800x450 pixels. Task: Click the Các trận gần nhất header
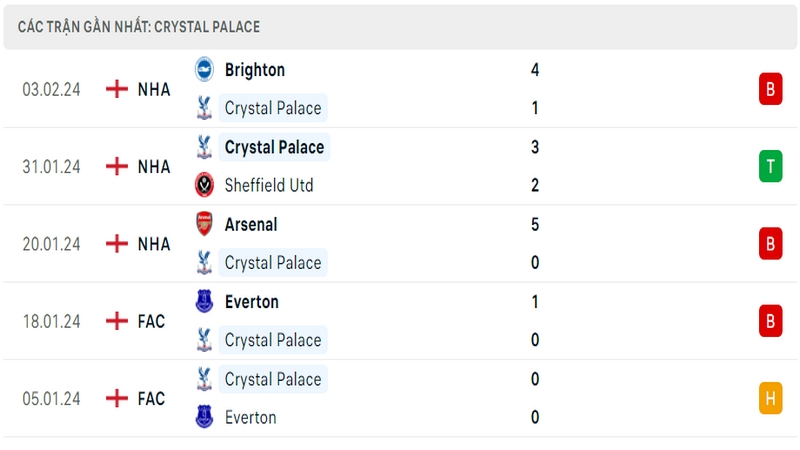(139, 27)
